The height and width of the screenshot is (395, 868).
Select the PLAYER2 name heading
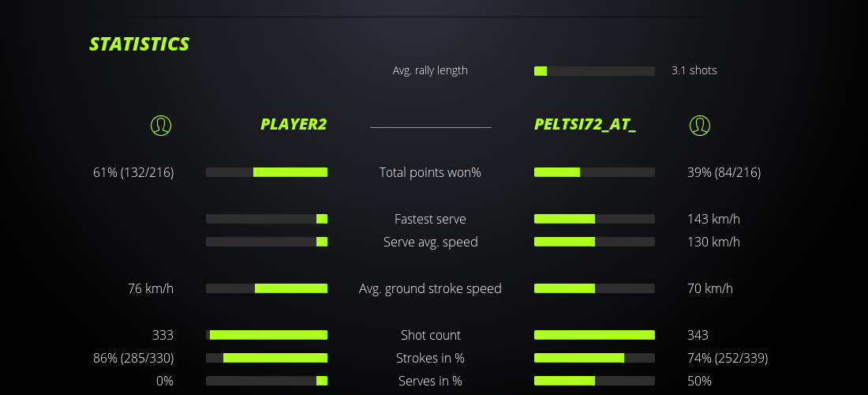(x=294, y=125)
